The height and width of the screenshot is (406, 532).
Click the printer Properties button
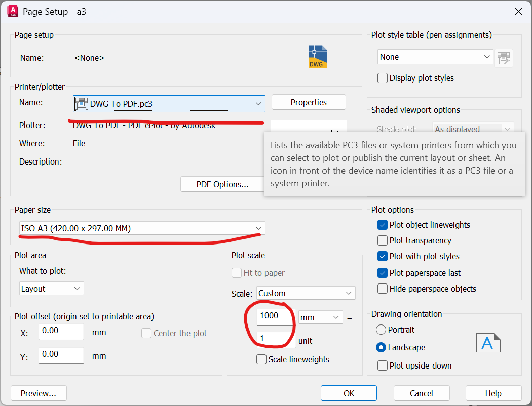point(309,102)
